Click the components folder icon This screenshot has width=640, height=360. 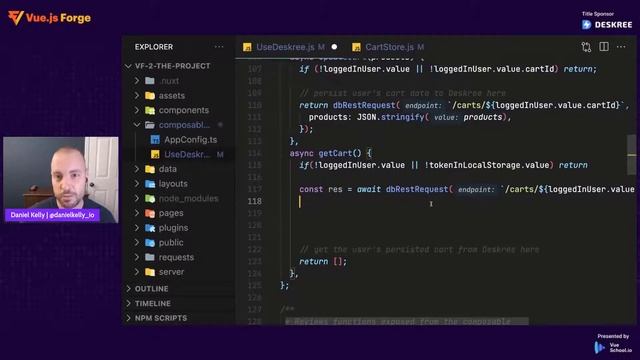coord(150,110)
